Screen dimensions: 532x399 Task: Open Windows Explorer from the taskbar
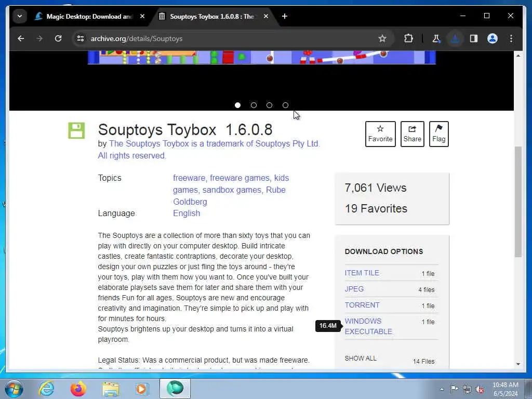point(111,390)
